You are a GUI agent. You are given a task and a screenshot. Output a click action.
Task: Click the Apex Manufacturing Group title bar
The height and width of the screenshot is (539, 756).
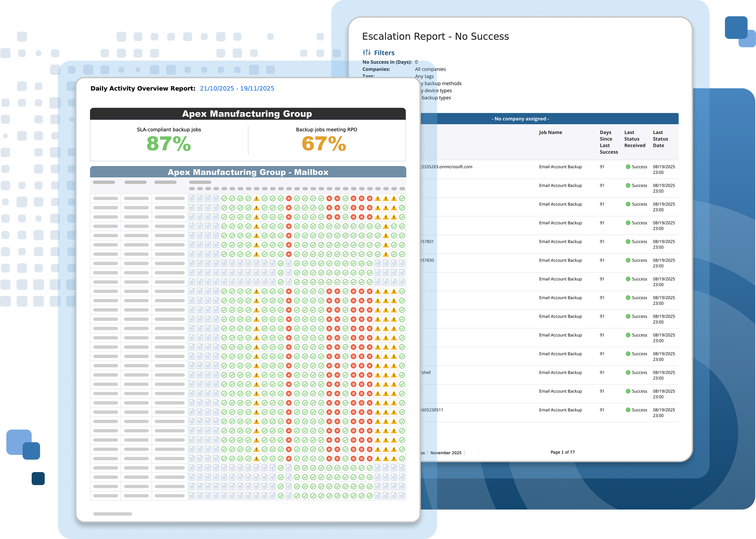click(x=247, y=114)
